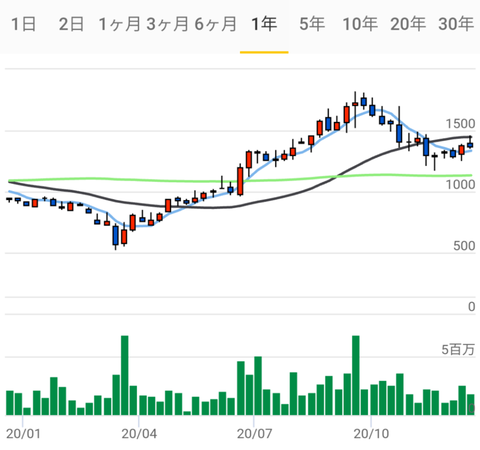Click the 20/10 date label
The image size is (480, 450).
(371, 434)
